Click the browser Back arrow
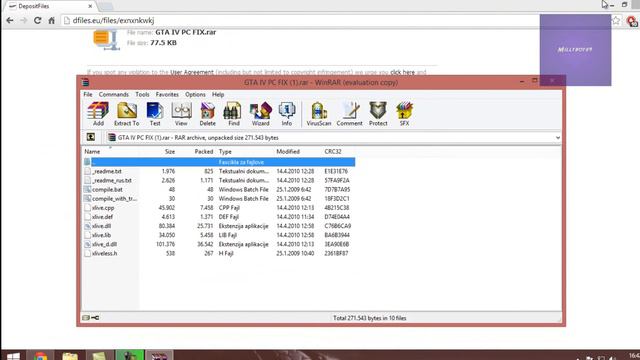The height and width of the screenshot is (360, 640). click(10, 20)
